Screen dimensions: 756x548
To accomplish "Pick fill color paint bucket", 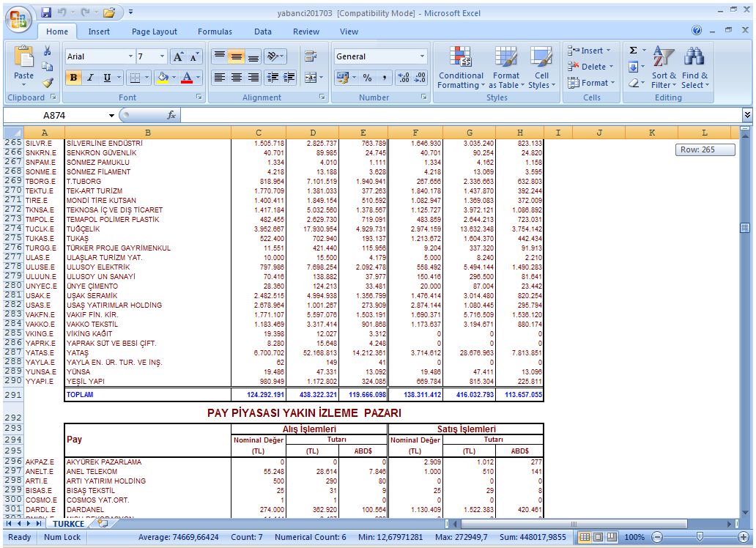I will coord(163,78).
